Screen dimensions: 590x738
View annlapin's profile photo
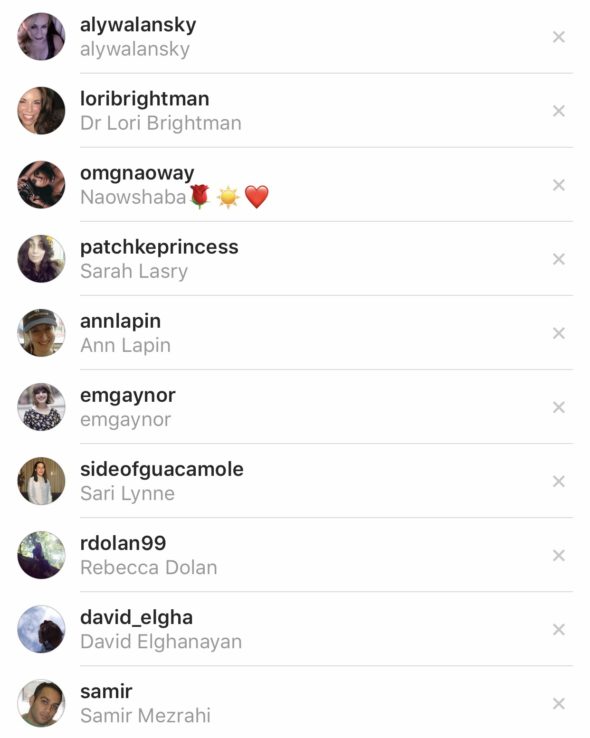point(41,333)
